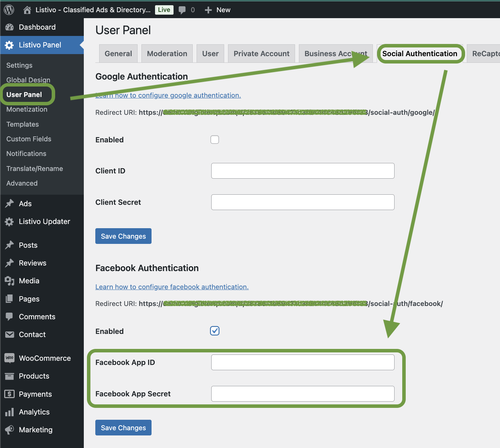Open Listivo Panel menu label
This screenshot has width=500, height=448.
click(x=40, y=45)
